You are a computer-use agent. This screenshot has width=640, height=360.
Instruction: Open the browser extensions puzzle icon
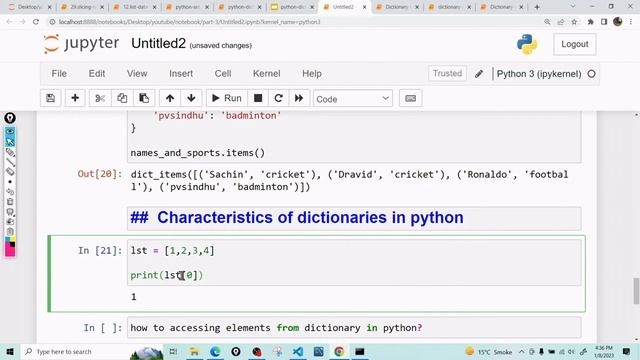590,22
